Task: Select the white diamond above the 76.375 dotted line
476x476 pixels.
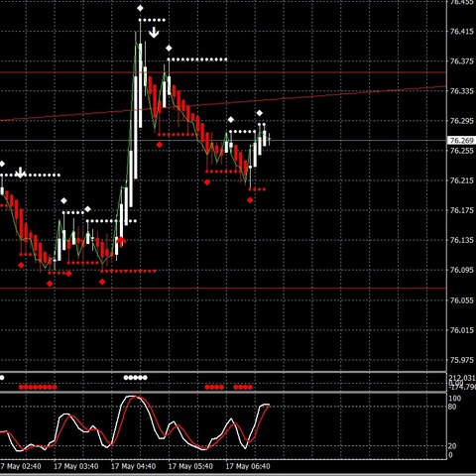Action: tap(169, 49)
